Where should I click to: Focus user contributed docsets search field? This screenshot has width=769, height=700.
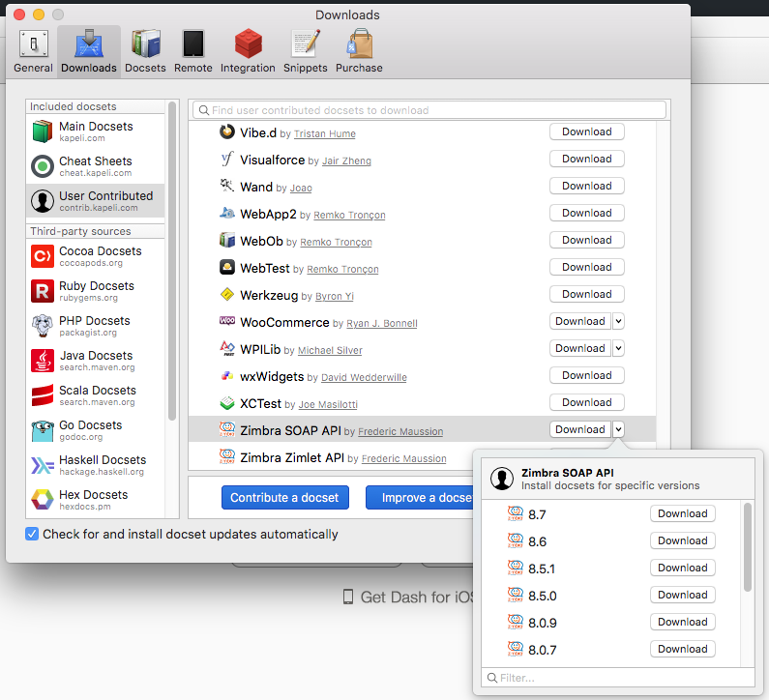(429, 110)
